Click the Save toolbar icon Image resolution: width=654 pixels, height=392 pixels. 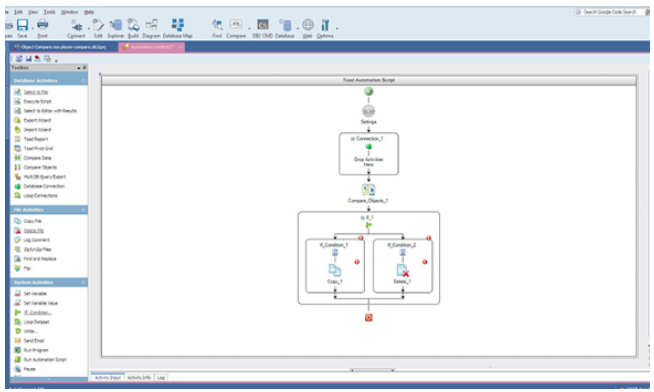pos(23,25)
